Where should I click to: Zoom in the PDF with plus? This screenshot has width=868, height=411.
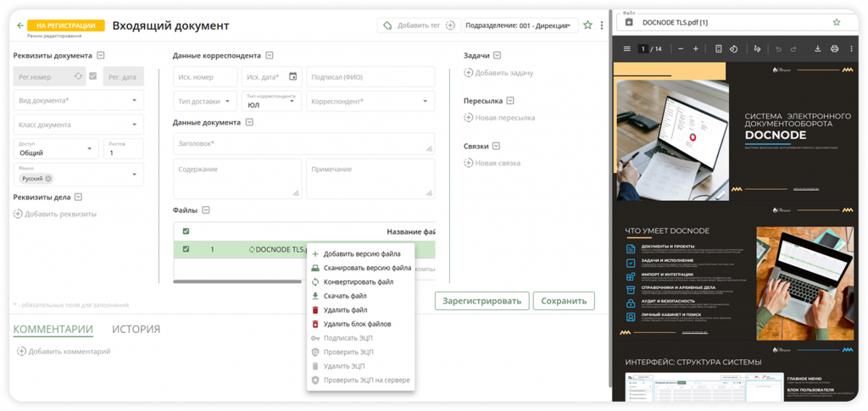coord(696,48)
